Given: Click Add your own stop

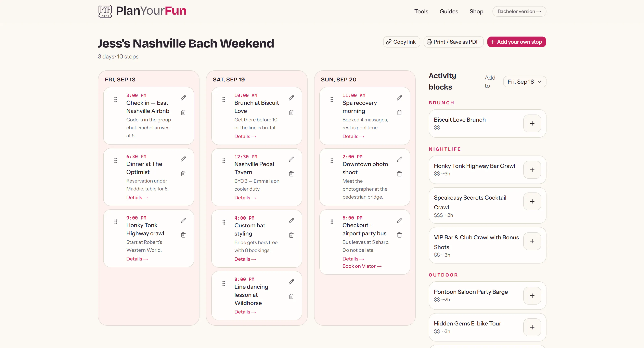Looking at the screenshot, I should [x=516, y=42].
